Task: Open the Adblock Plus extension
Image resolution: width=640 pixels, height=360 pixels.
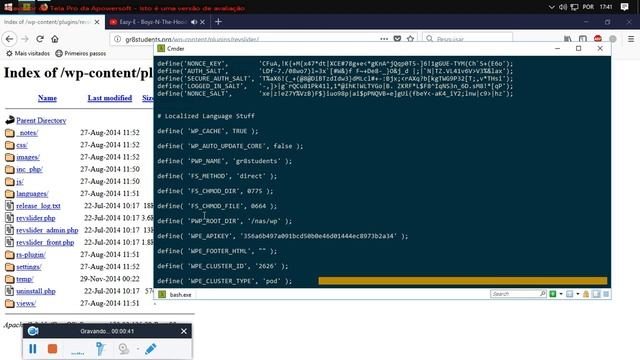Action: (598, 39)
